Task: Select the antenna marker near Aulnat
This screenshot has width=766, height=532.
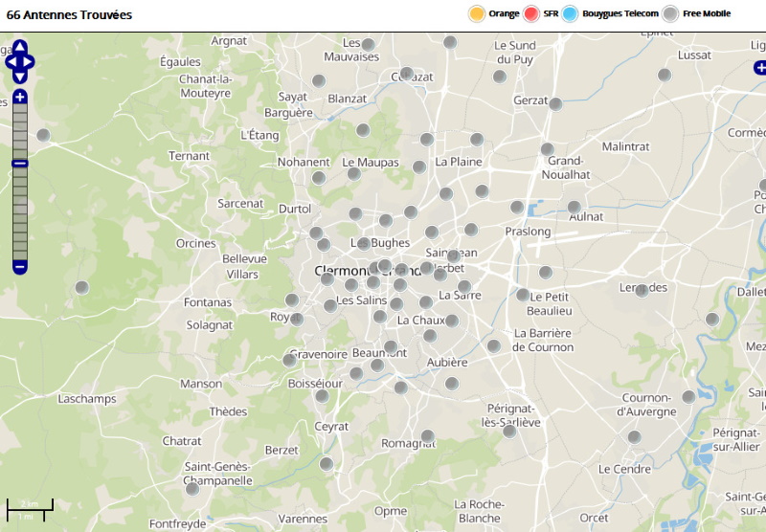Action: 574,207
